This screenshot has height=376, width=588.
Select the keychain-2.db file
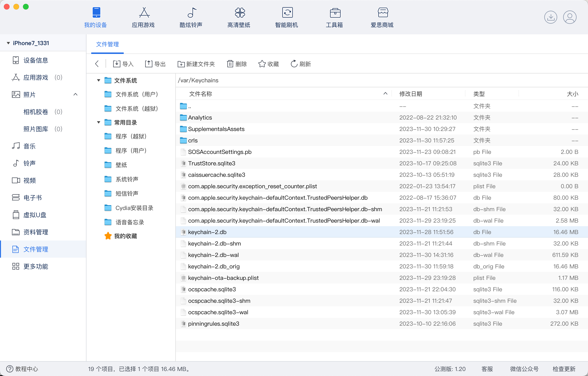382,232
